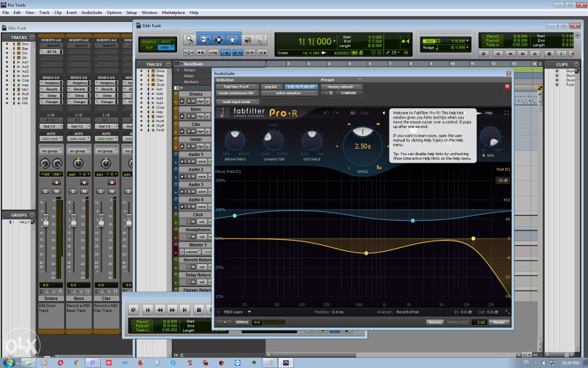Viewport: 588px width, 368px height.
Task: Open AudioSuite menu
Action: click(x=91, y=13)
